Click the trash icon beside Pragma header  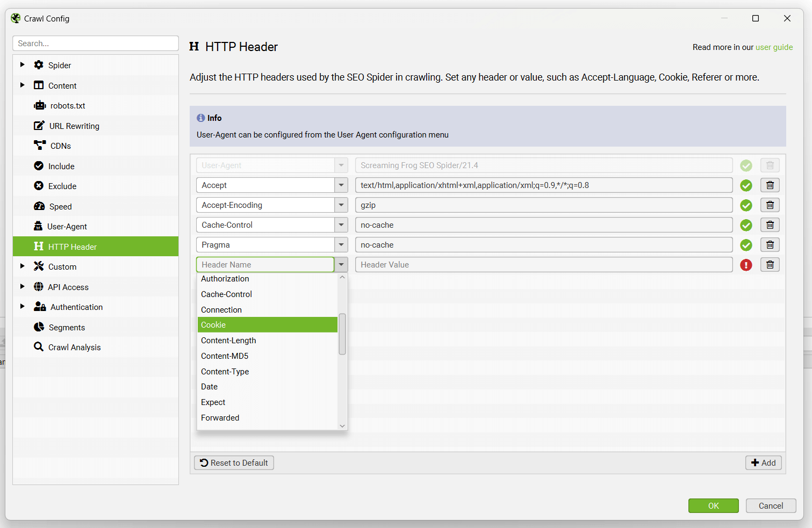(x=770, y=244)
